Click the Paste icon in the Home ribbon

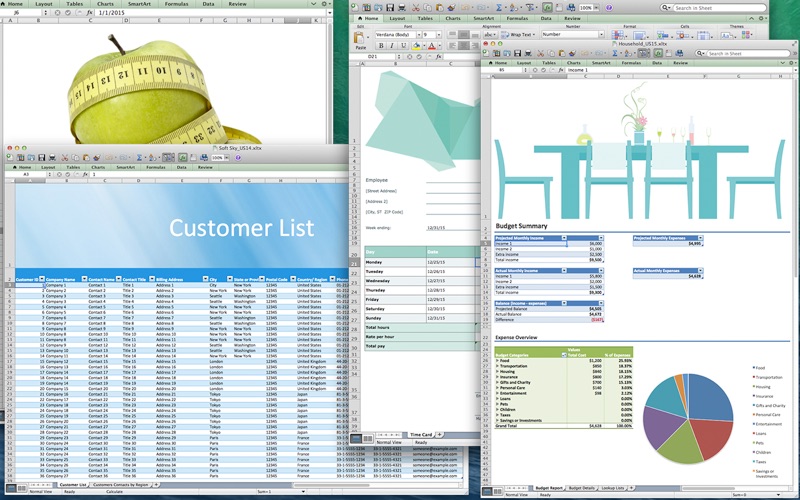[360, 38]
